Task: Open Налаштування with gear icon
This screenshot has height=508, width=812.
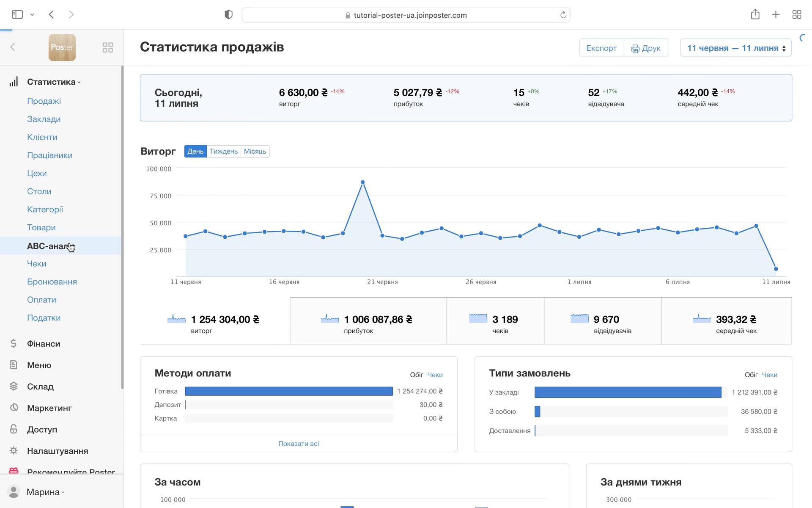Action: click(x=57, y=451)
